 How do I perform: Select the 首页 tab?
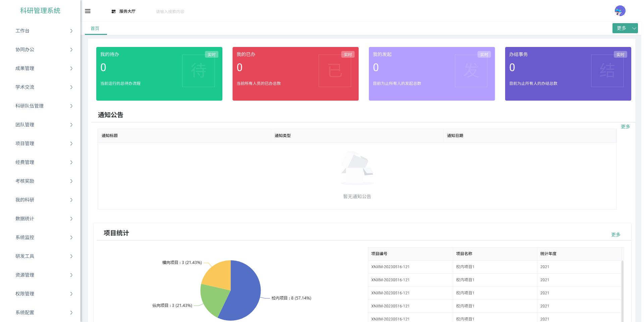pos(95,29)
